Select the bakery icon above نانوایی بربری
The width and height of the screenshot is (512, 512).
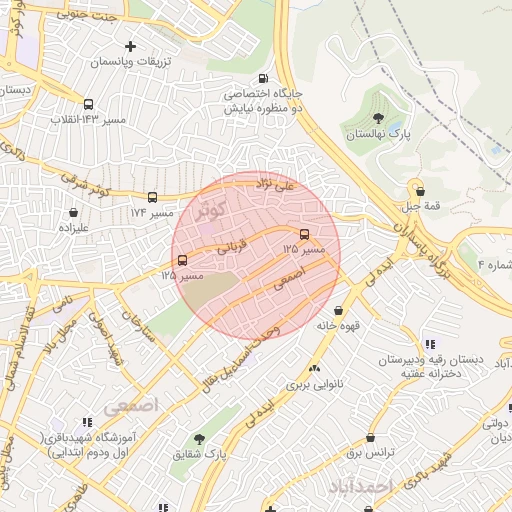tap(314, 369)
